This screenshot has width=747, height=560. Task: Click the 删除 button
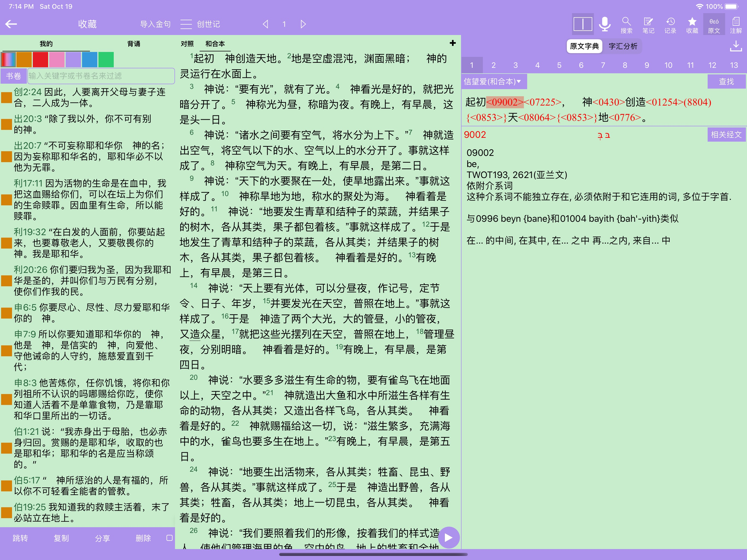(143, 538)
